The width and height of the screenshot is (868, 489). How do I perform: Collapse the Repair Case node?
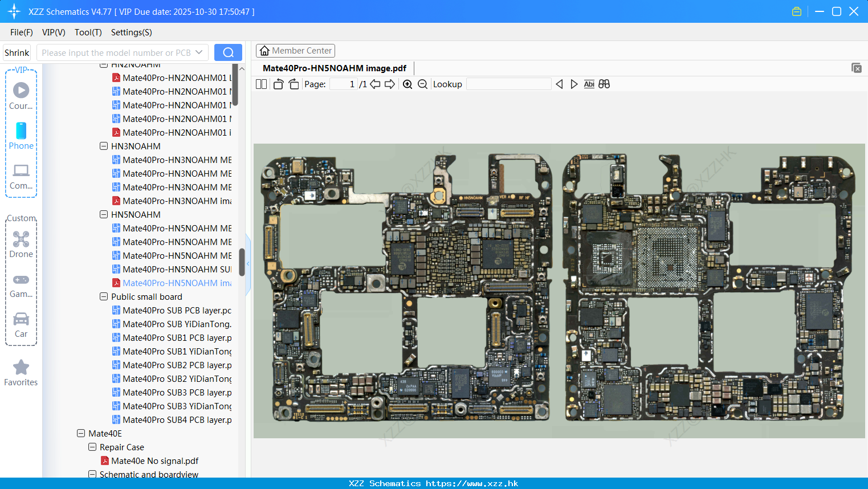[92, 447]
